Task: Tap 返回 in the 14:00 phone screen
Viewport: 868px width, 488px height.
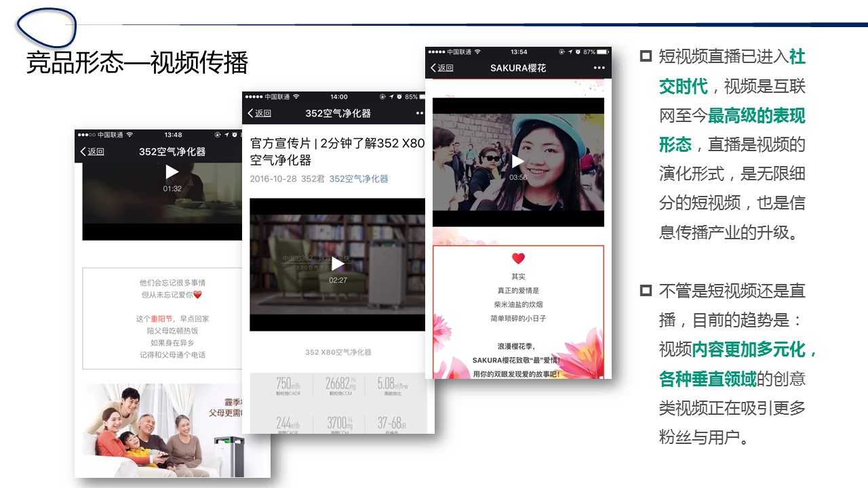Action: pyautogui.click(x=263, y=113)
